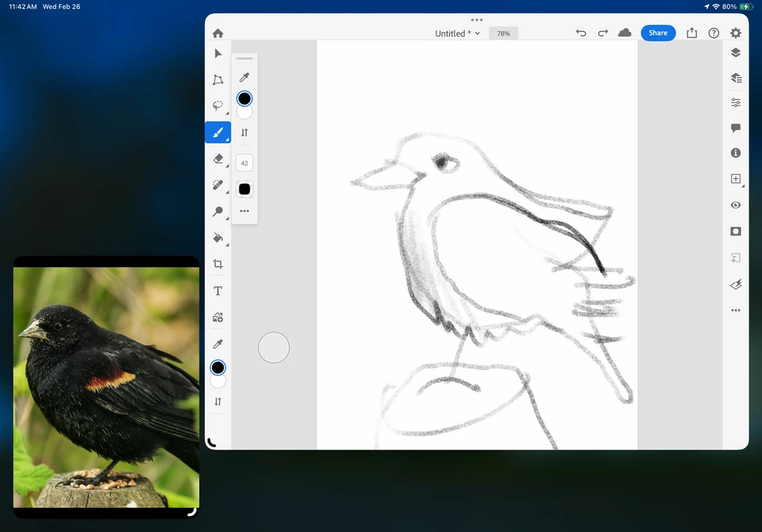Screen dimensions: 762x532
Task: Open the info panel icon
Action: [x=736, y=153]
